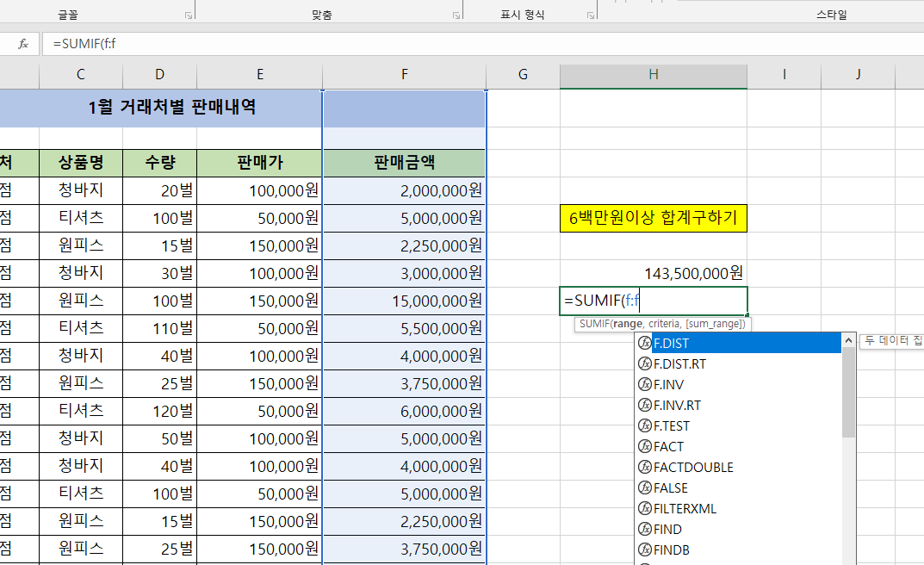Click the cell showing 143,500,000원
Image resolution: width=924 pixels, height=565 pixels.
coord(653,273)
